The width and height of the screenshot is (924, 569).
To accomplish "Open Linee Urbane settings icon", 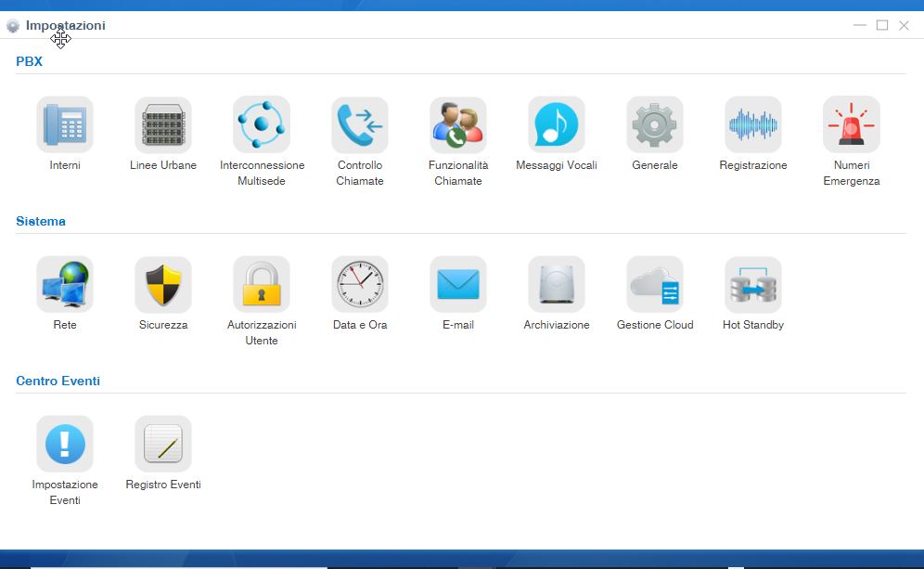I will (x=163, y=124).
